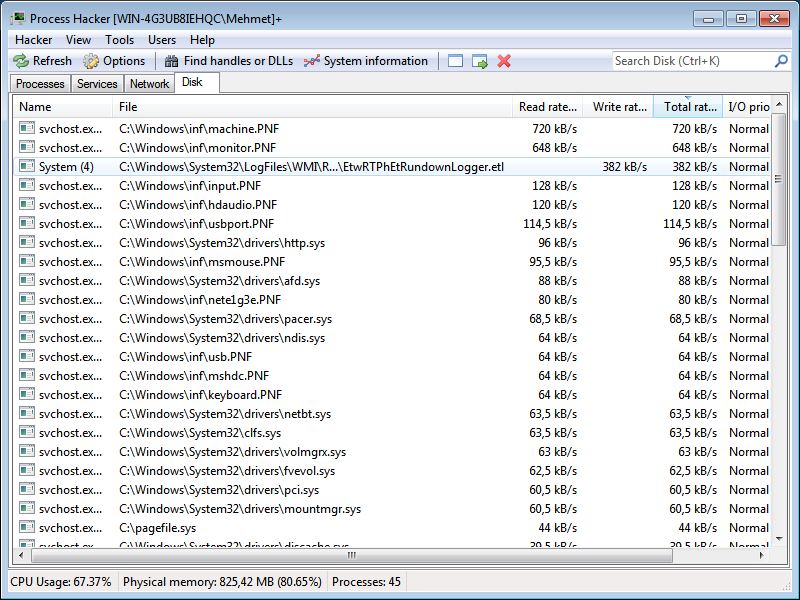Sort by Total rate column header
Screen dimensions: 800x600
point(688,107)
